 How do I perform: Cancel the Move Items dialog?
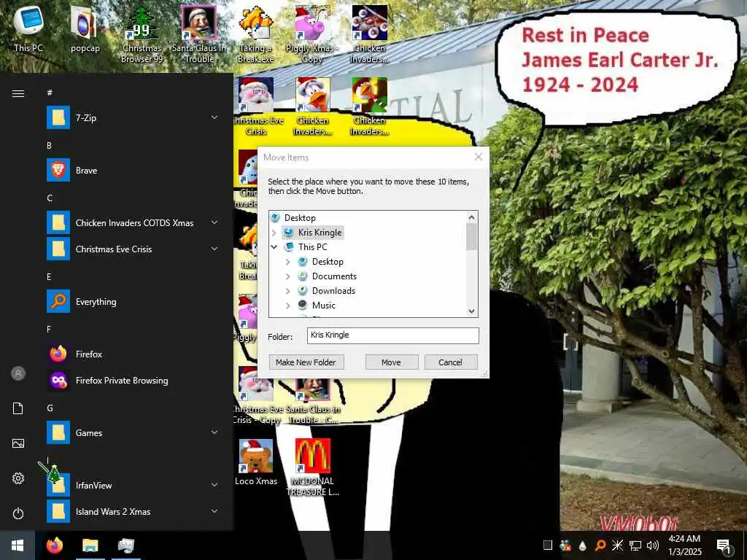coord(450,362)
